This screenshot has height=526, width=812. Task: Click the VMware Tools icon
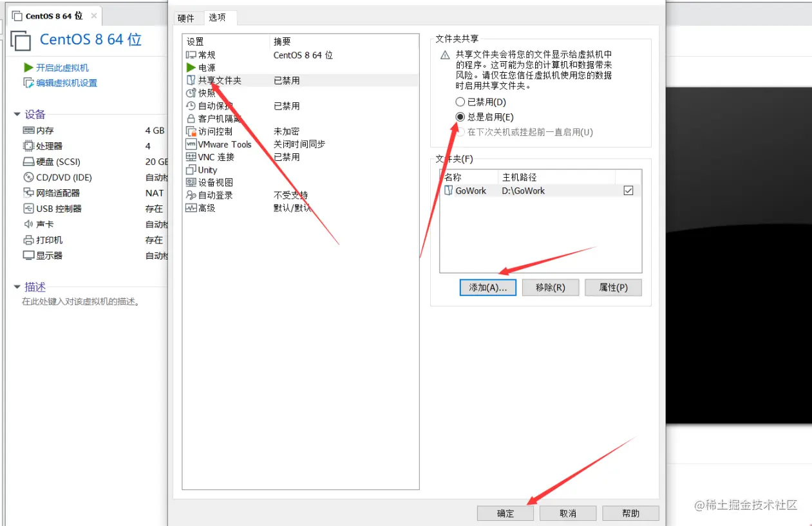point(191,144)
